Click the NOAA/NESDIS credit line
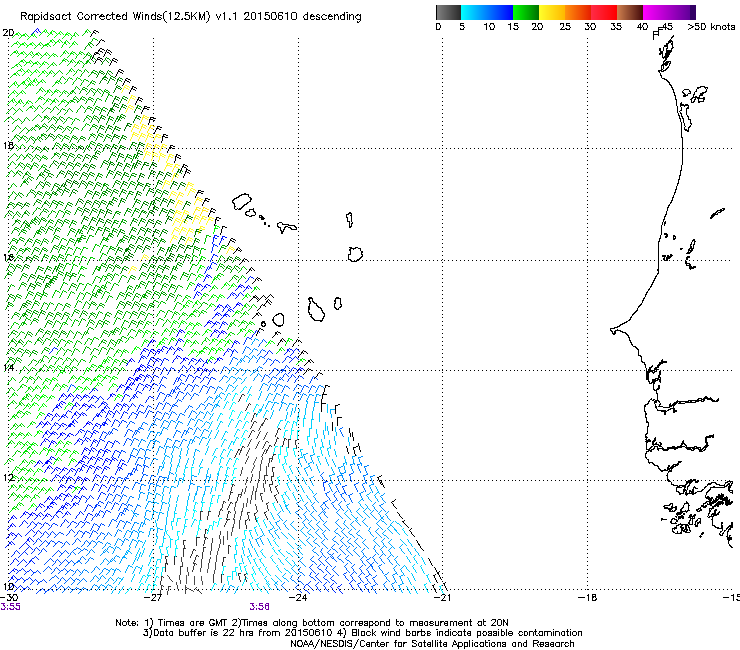 432,644
